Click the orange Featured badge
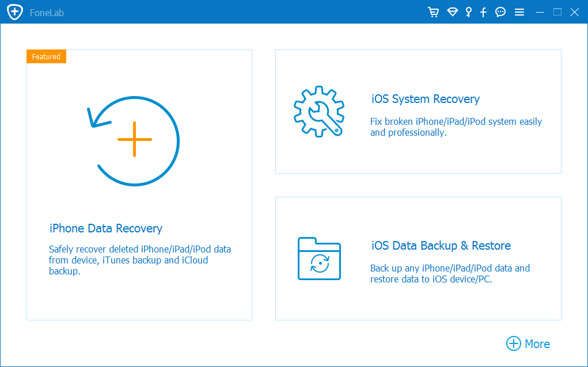 click(x=46, y=56)
